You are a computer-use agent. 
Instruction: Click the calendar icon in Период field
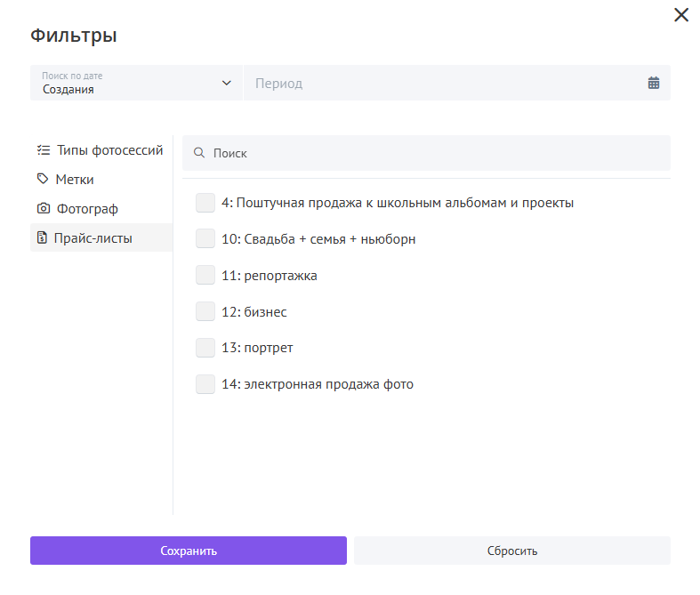tap(654, 83)
